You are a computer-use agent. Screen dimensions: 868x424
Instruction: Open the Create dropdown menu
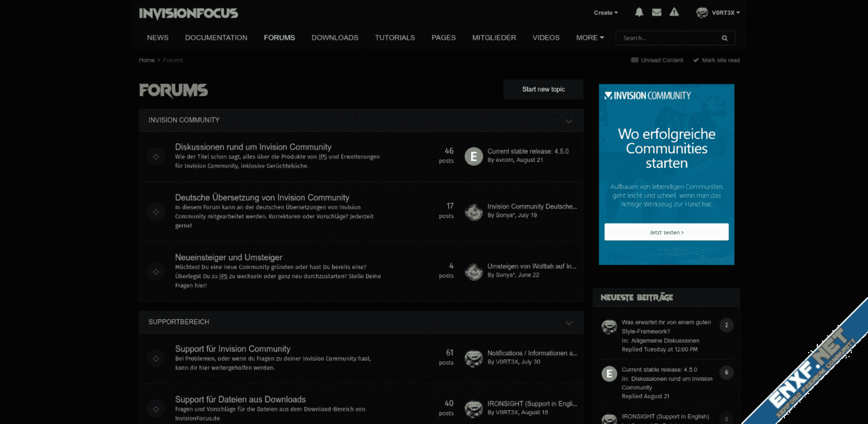pyautogui.click(x=606, y=13)
